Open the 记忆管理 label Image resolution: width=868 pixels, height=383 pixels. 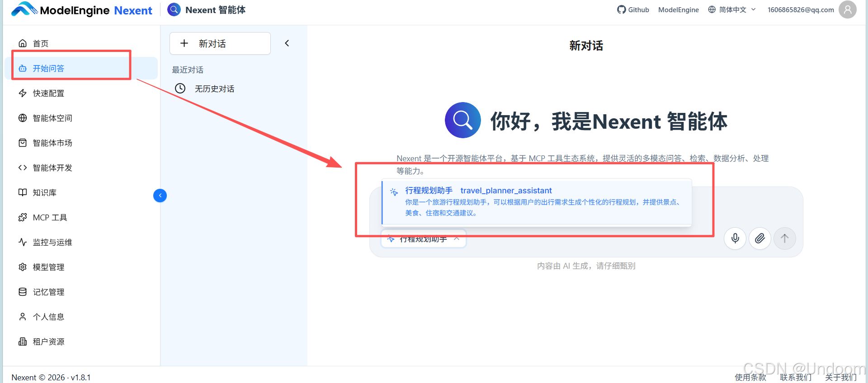point(48,292)
